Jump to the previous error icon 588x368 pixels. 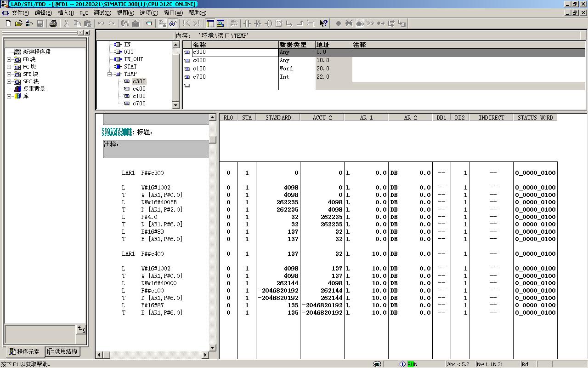coord(186,23)
